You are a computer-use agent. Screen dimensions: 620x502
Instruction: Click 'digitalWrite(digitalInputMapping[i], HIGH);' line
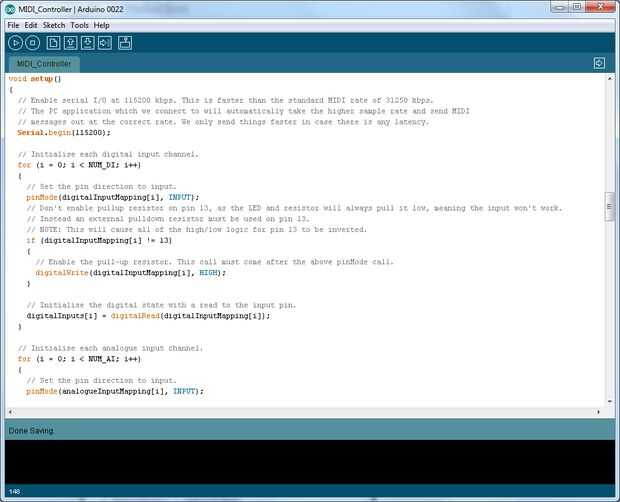130,273
